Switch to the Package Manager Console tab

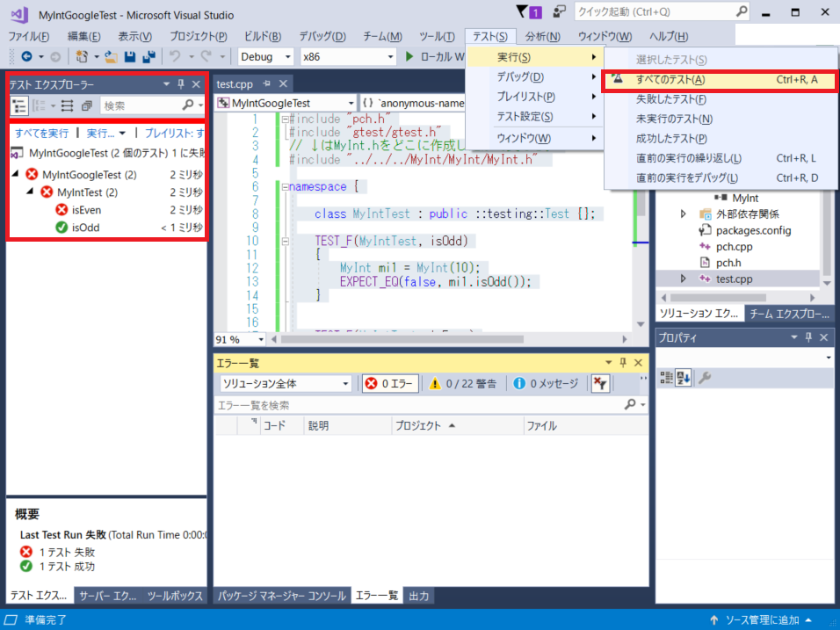(282, 596)
